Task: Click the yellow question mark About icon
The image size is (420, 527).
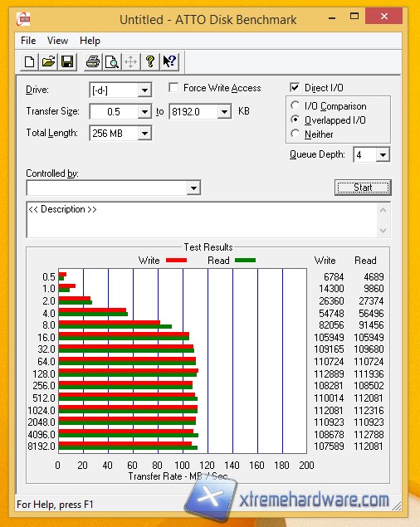Action: (x=150, y=62)
